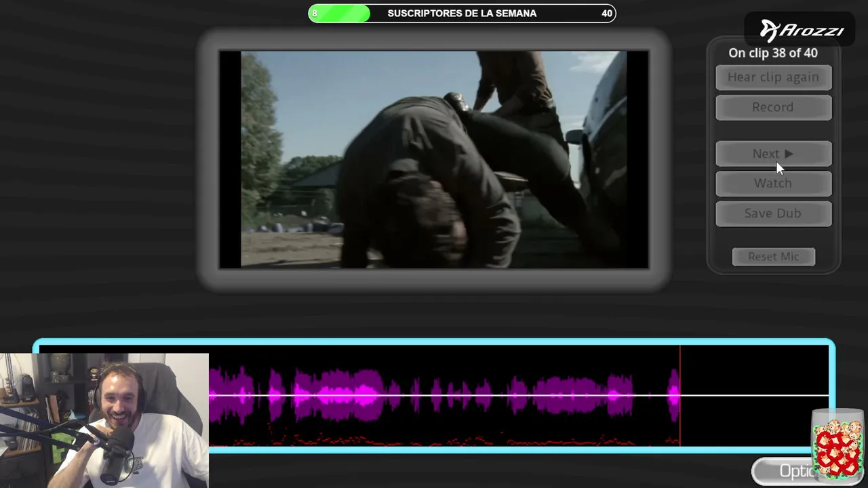This screenshot has width=868, height=488.
Task: Click the goal number 40 on the subscriber bar
Action: click(607, 14)
